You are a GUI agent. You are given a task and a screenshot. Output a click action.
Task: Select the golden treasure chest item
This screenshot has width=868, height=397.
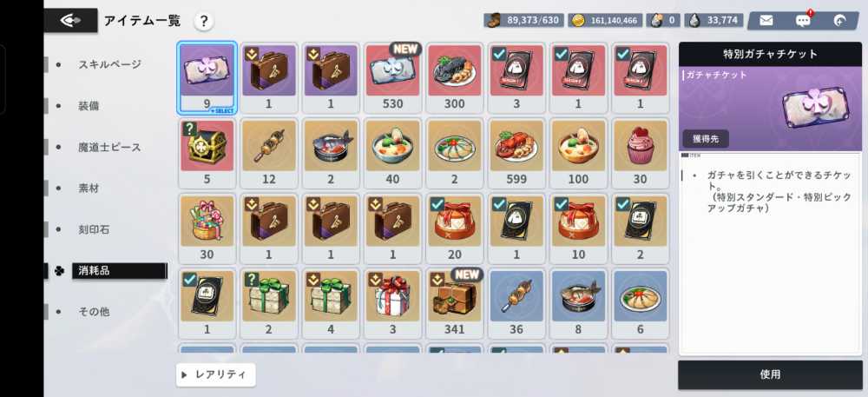click(x=207, y=153)
